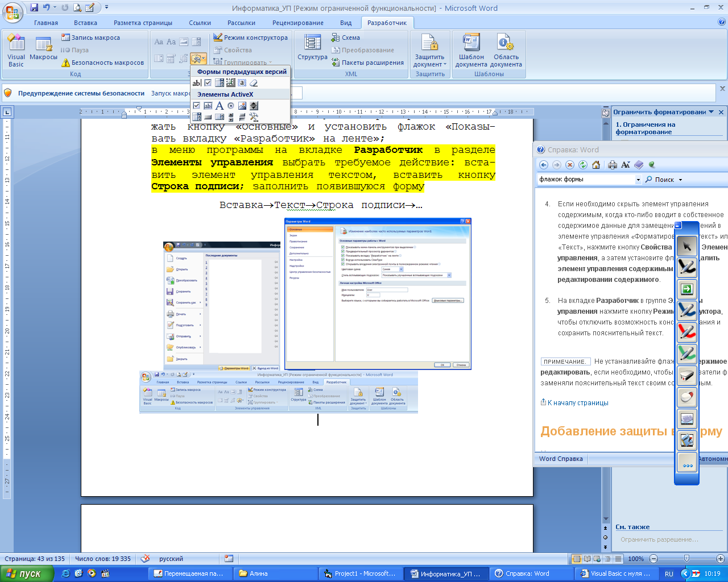Open the Схема XML schema dialog
Viewport: 728px width, 582px height.
coord(346,38)
